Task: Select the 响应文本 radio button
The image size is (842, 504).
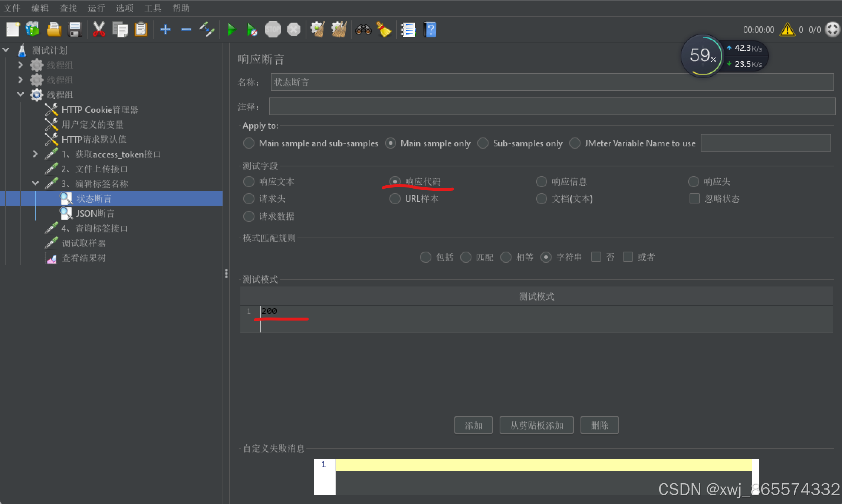Action: pyautogui.click(x=249, y=182)
